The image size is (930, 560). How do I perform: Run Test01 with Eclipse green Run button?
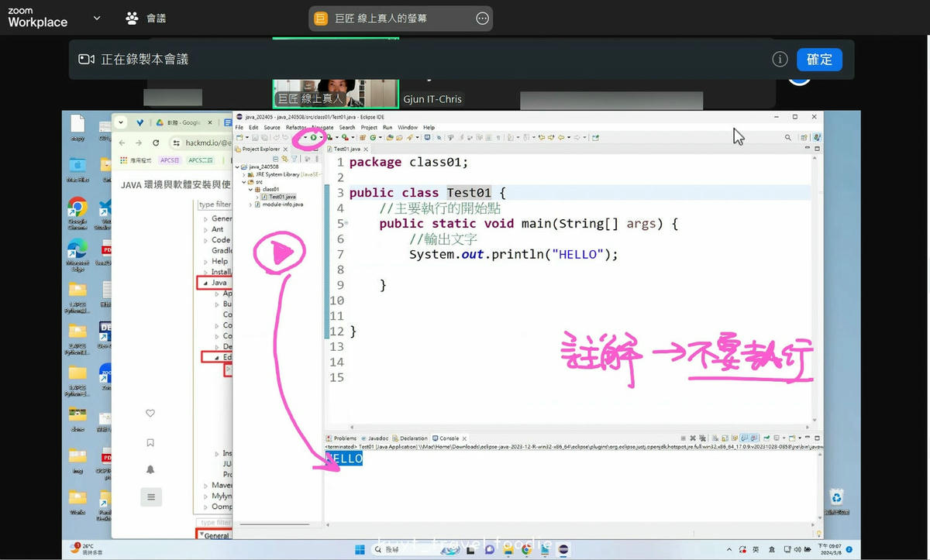(x=313, y=137)
